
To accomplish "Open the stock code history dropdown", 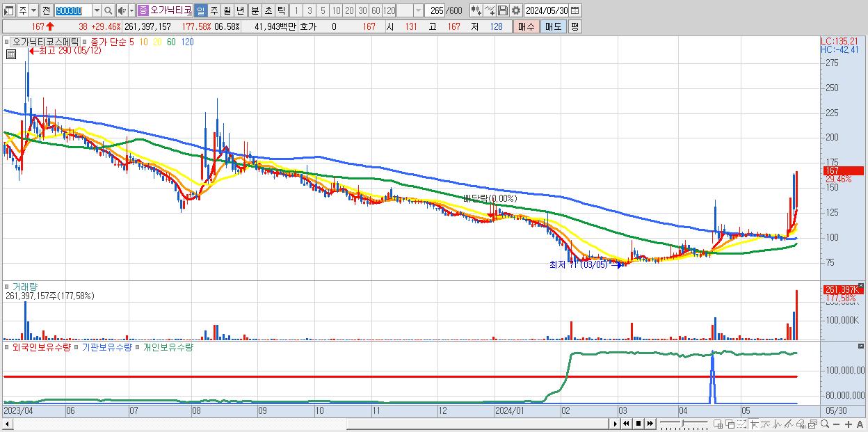I will pos(97,10).
